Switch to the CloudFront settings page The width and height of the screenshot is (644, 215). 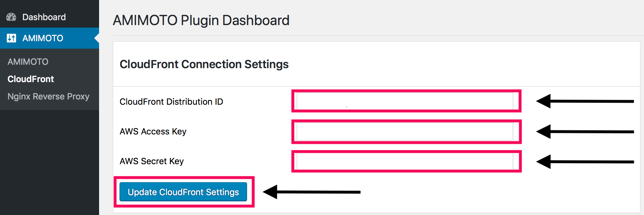[x=30, y=79]
